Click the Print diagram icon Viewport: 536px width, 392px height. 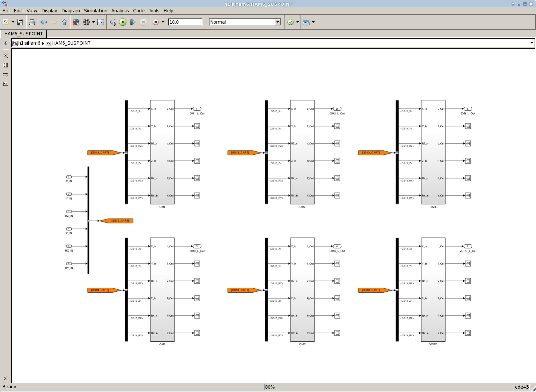[x=32, y=22]
